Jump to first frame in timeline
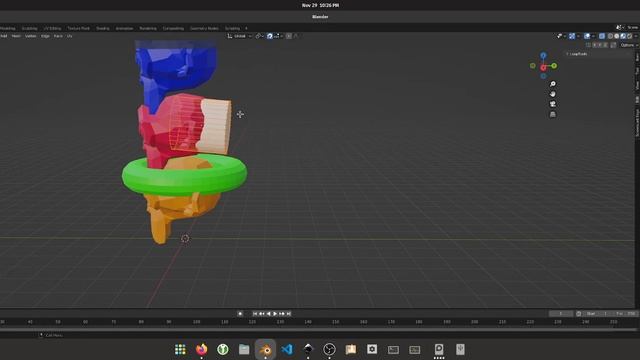 tap(255, 313)
